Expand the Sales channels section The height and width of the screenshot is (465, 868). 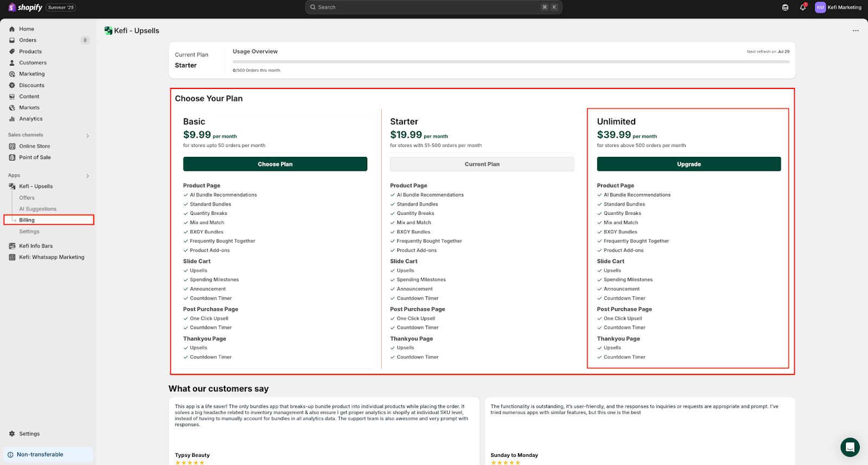coord(87,136)
